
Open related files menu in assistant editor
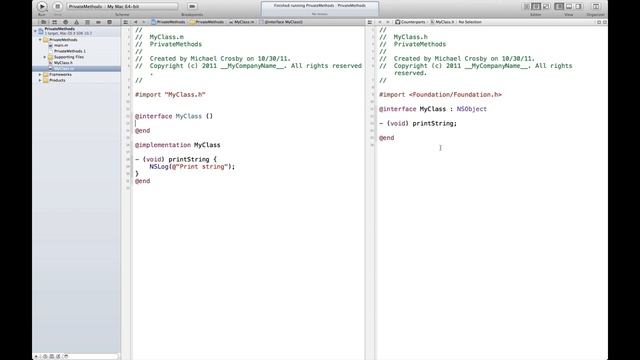click(370, 22)
